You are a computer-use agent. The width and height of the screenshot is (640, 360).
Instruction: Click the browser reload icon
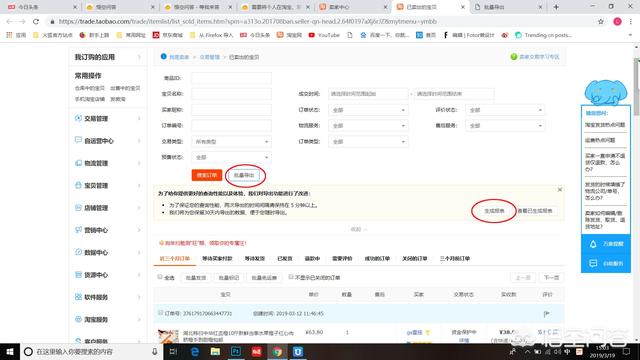click(36, 21)
